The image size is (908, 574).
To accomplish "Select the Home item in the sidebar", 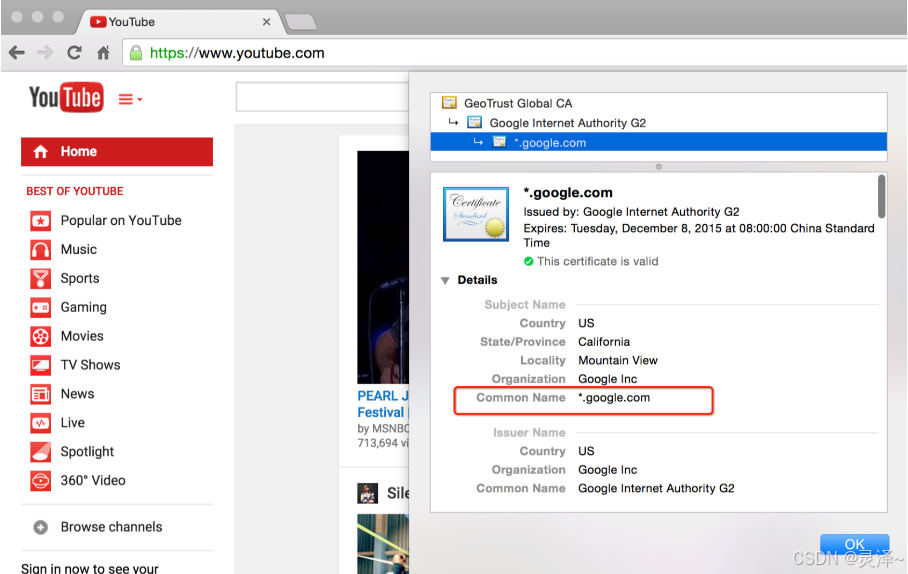I will pos(117,152).
